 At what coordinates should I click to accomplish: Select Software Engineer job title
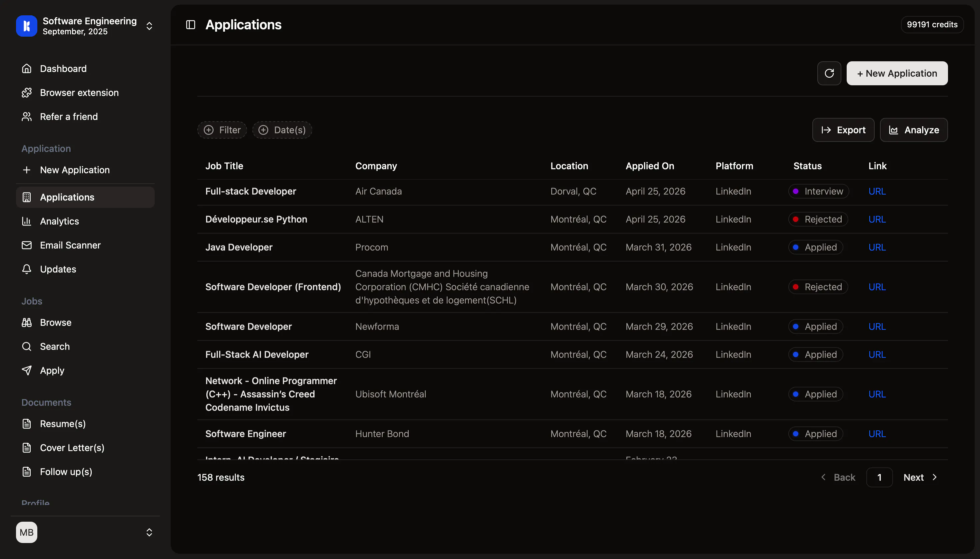[x=245, y=433]
